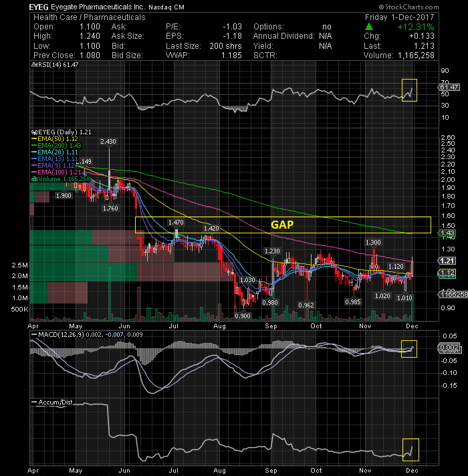Click the P/E value -1.03
The height and width of the screenshot is (476, 468).
(233, 27)
